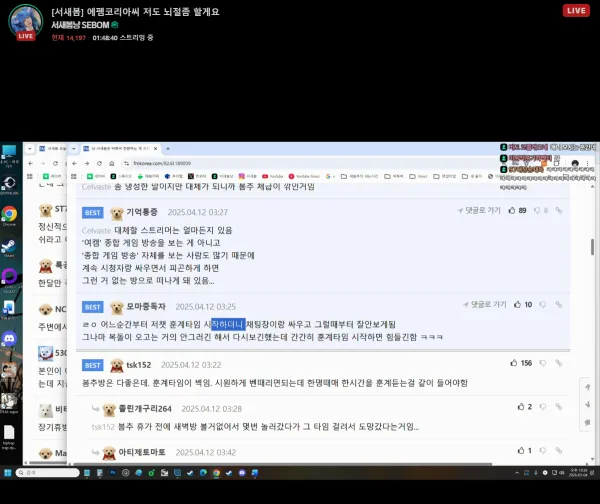Open site info icon in address bar
This screenshot has width=600, height=504.
pos(126,163)
